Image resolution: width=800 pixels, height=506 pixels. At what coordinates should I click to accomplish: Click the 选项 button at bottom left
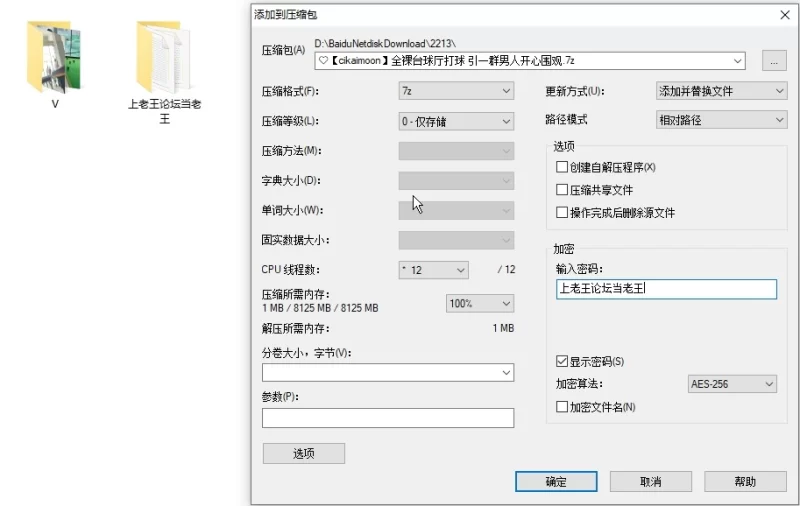pyautogui.click(x=303, y=453)
